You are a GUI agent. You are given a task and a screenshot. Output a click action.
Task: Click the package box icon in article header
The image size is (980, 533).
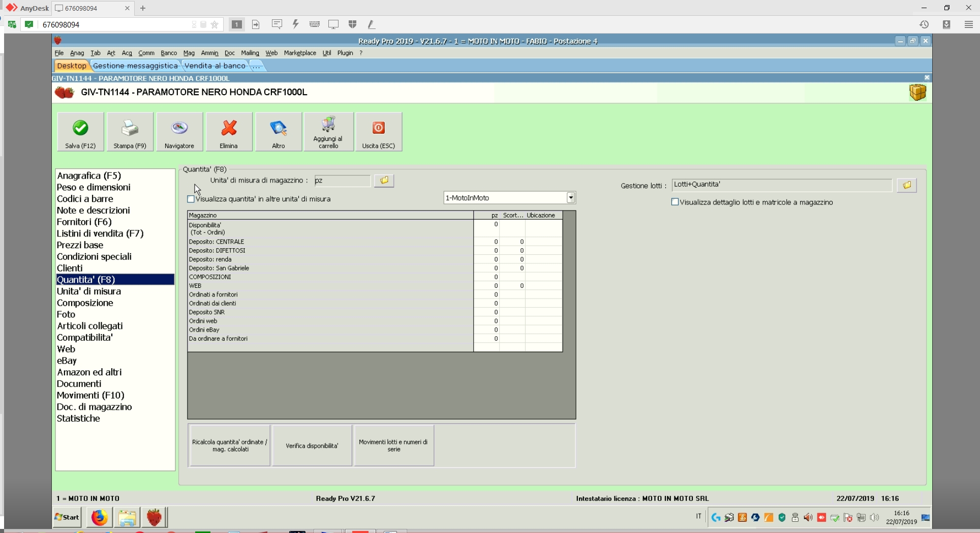pos(917,93)
